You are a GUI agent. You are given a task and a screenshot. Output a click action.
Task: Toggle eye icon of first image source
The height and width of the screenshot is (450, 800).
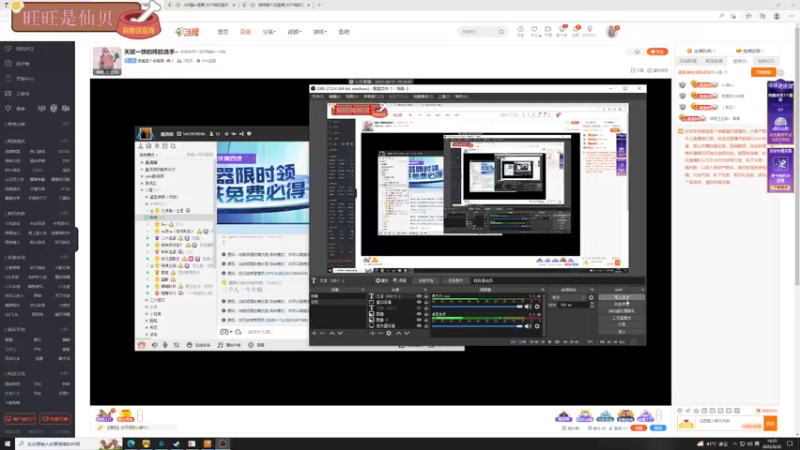coord(419,314)
